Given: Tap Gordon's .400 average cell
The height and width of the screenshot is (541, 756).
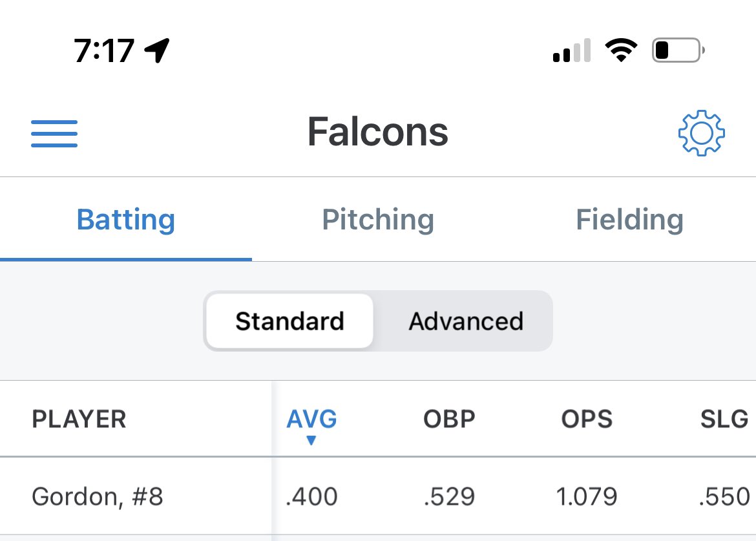Looking at the screenshot, I should coord(311,496).
